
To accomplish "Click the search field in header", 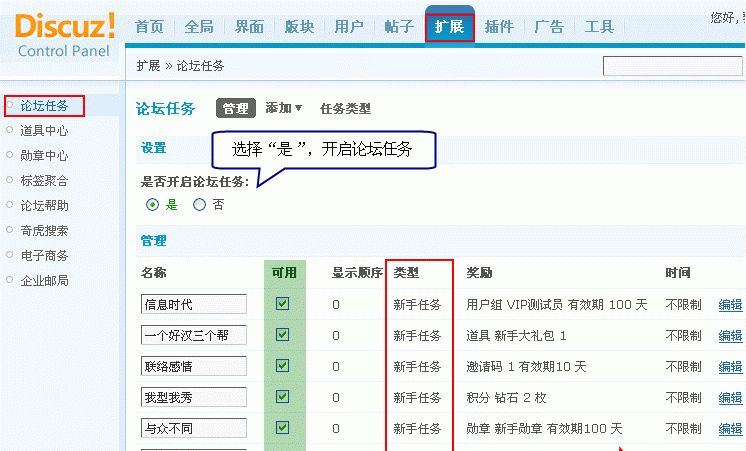I will 672,66.
